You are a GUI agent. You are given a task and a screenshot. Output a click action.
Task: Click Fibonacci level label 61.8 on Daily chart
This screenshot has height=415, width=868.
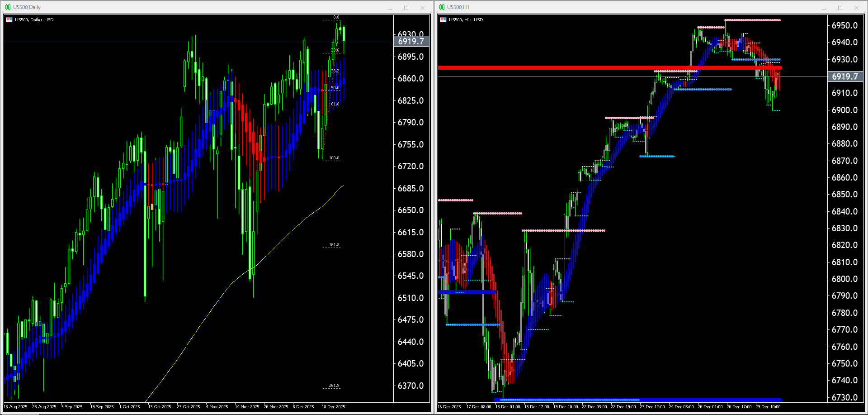tap(335, 104)
